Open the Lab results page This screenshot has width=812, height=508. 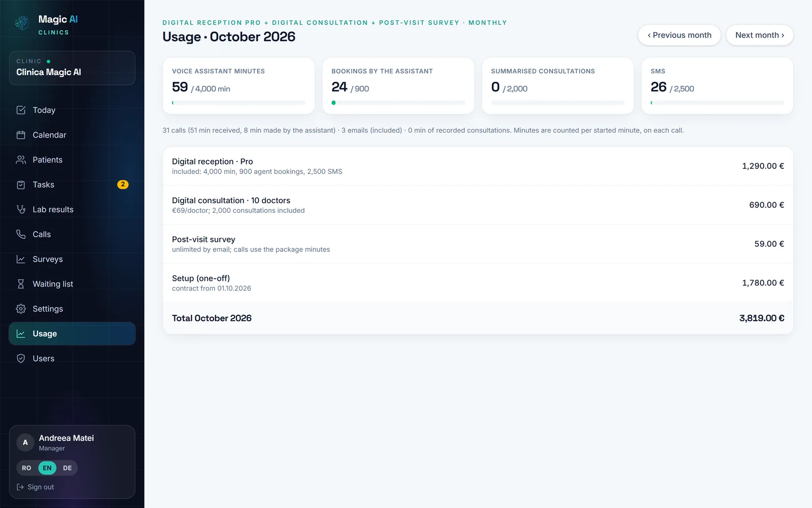point(72,209)
